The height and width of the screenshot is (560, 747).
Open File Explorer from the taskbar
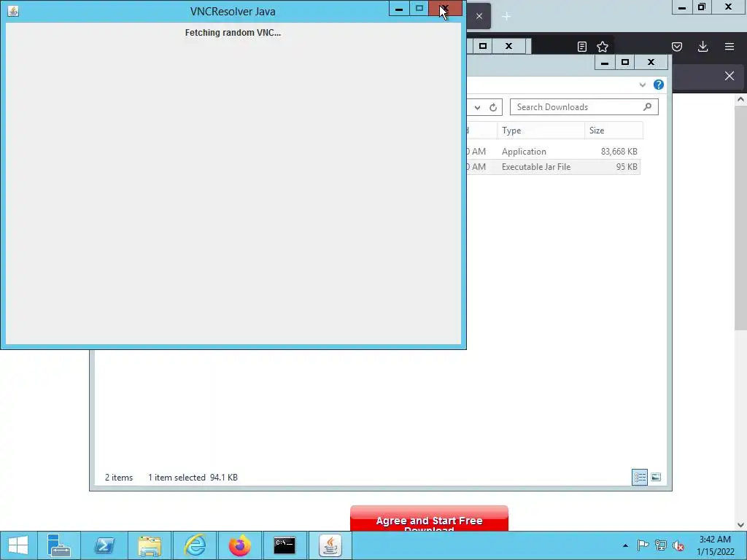tap(150, 545)
